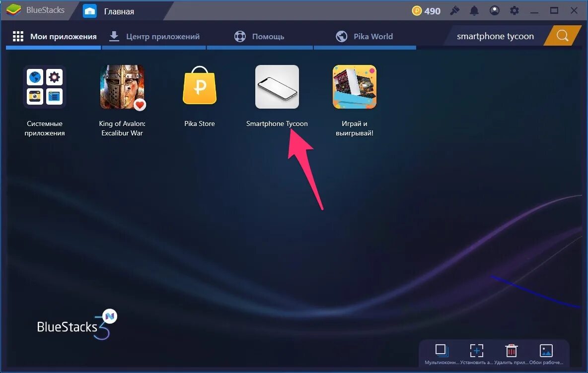
Task: Open the Системные приложения folder
Action: (x=45, y=87)
